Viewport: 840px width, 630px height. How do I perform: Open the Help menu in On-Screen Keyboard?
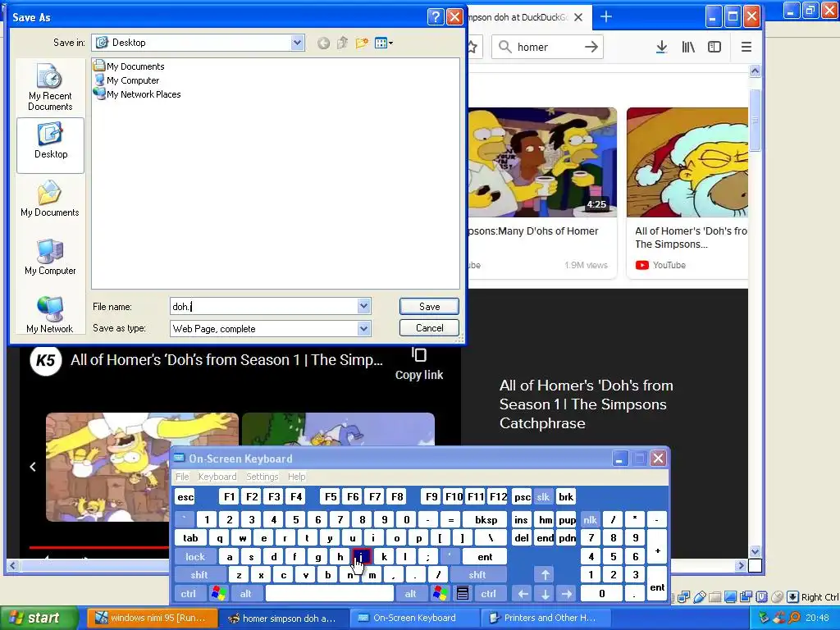coord(296,477)
